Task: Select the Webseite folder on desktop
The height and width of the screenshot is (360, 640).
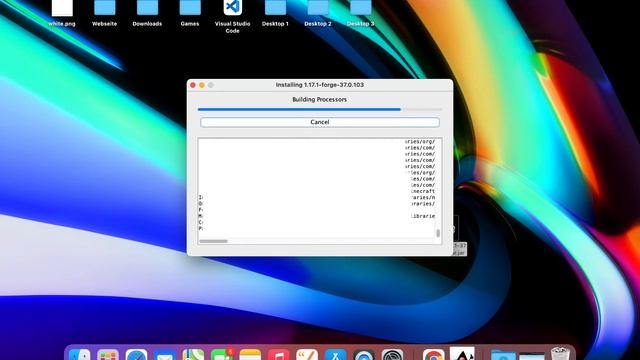Action: pos(104,12)
